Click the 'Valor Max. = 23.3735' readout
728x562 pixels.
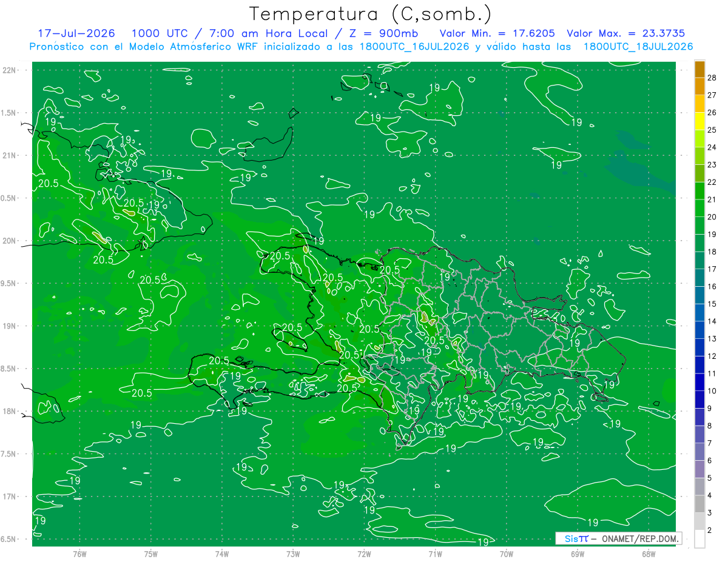(626, 33)
